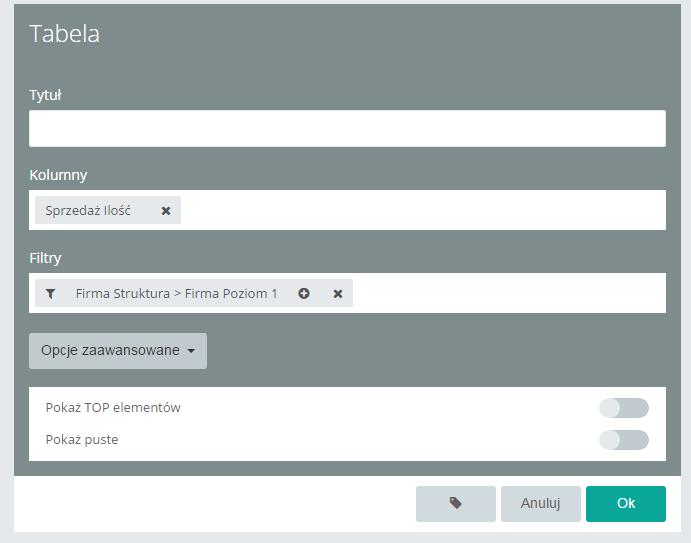The image size is (691, 543).
Task: Click empty area of Filtry field
Action: [x=509, y=293]
